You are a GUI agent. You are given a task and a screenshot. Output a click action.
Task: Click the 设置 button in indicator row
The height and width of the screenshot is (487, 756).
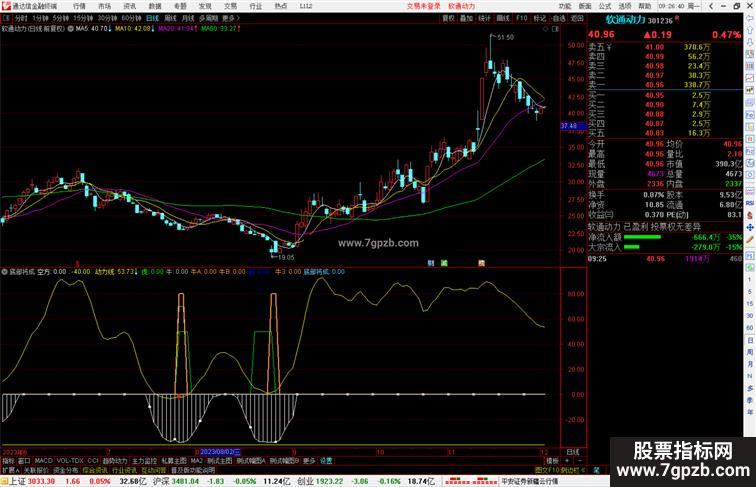pyautogui.click(x=326, y=461)
